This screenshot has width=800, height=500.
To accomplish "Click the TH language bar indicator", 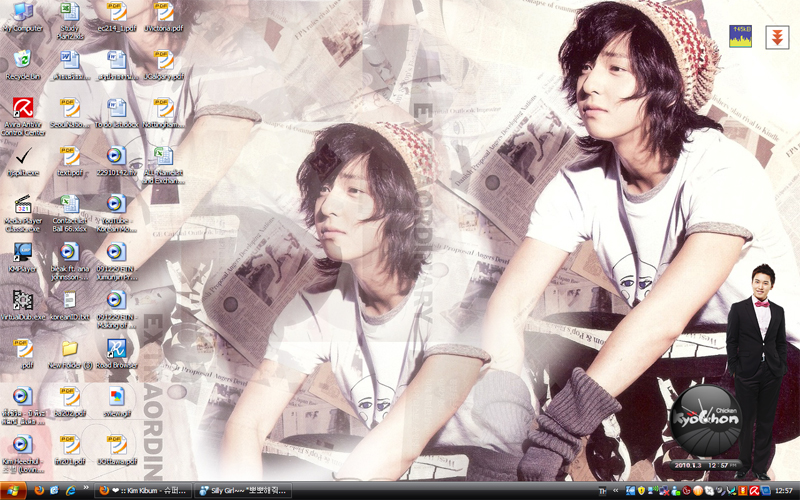I will point(603,491).
